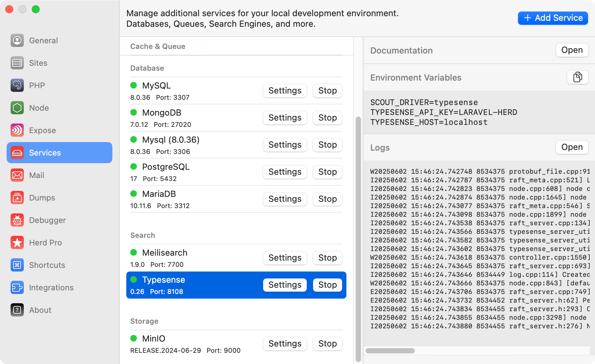The width and height of the screenshot is (595, 364).
Task: Go to the Sites section
Action: (x=38, y=63)
